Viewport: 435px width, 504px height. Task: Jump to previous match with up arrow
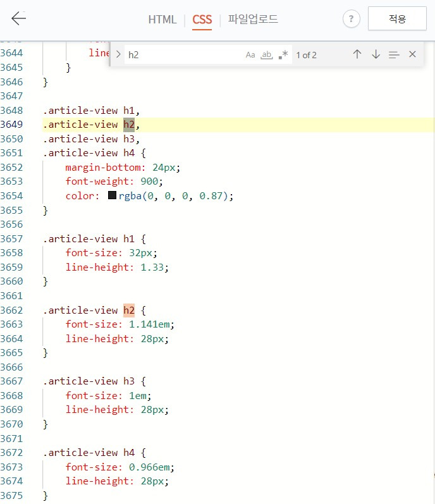tap(357, 54)
